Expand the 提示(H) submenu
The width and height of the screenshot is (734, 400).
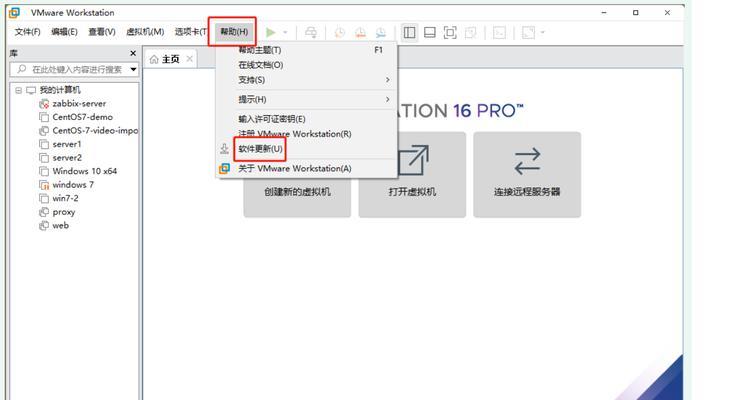(x=307, y=99)
